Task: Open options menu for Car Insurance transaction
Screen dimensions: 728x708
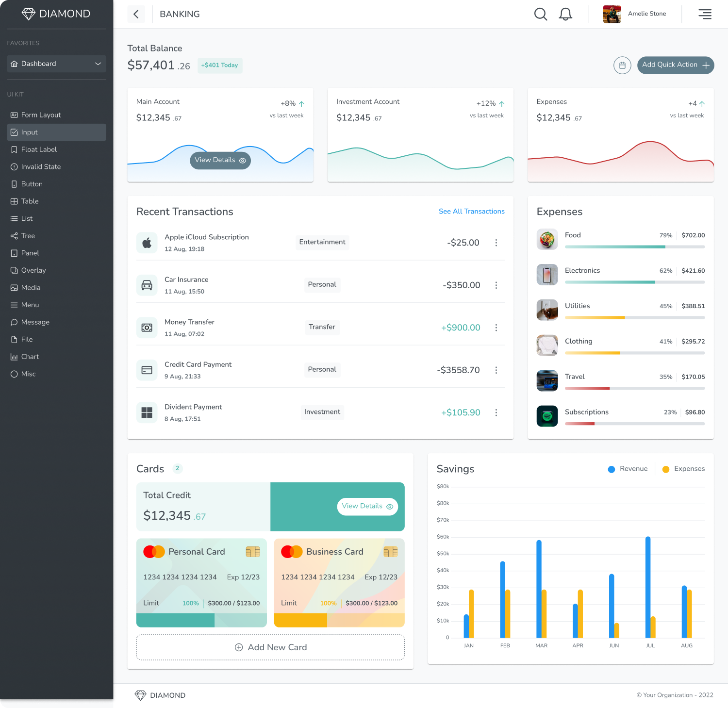Action: coord(496,285)
